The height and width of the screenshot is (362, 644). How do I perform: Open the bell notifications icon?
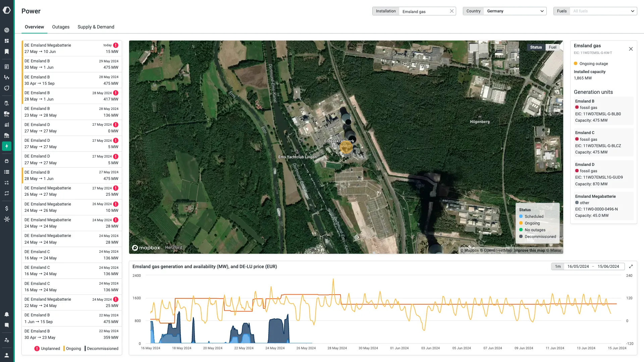tap(7, 314)
